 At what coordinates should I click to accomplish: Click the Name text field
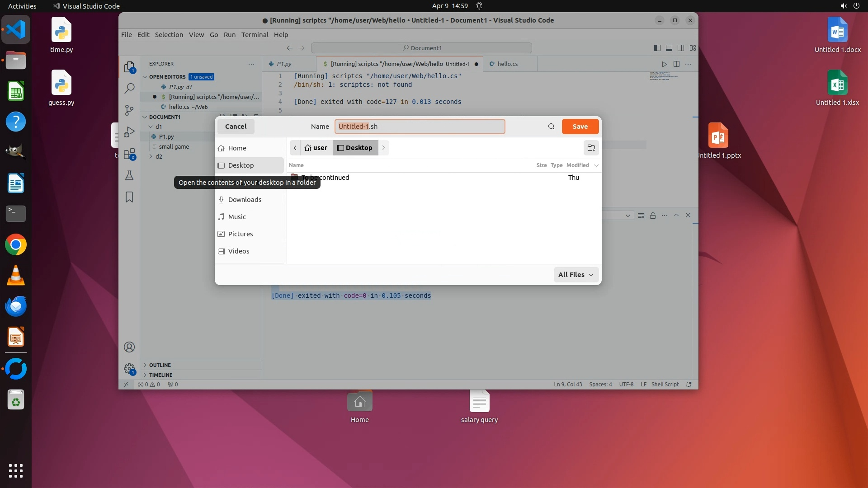tap(420, 127)
